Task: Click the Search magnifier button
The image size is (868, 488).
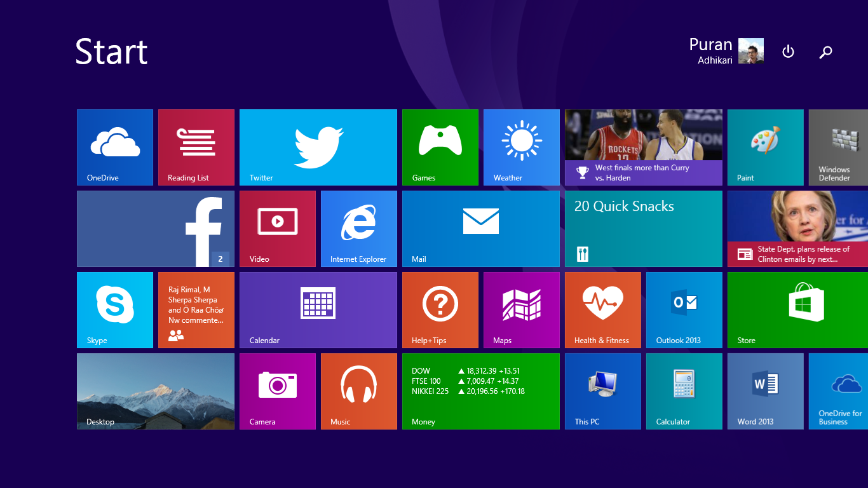Action: click(x=825, y=52)
